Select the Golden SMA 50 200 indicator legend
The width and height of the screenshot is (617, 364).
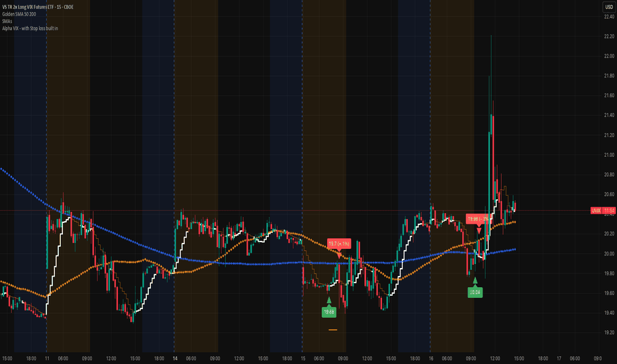(19, 14)
